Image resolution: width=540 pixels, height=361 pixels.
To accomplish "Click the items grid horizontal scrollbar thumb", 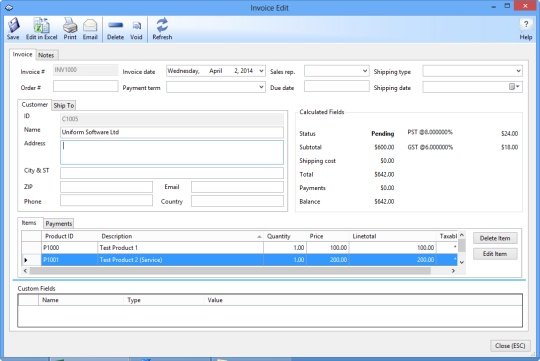I will coord(230,271).
